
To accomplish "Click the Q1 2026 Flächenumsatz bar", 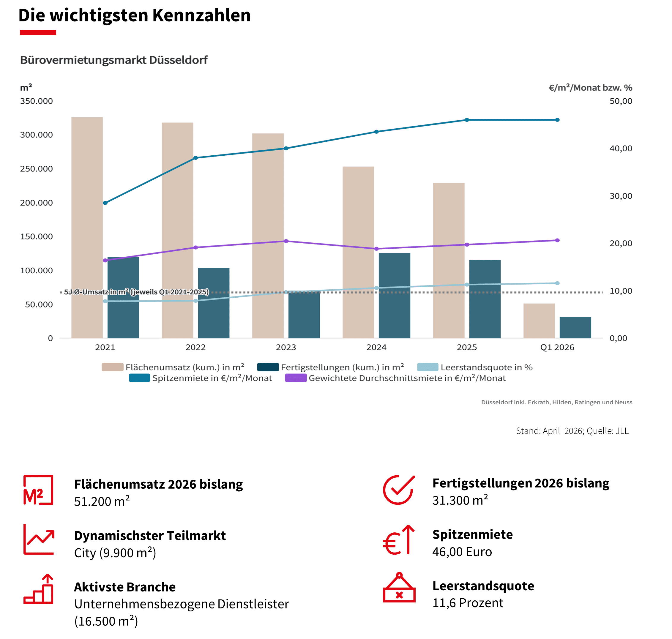I will click(539, 321).
